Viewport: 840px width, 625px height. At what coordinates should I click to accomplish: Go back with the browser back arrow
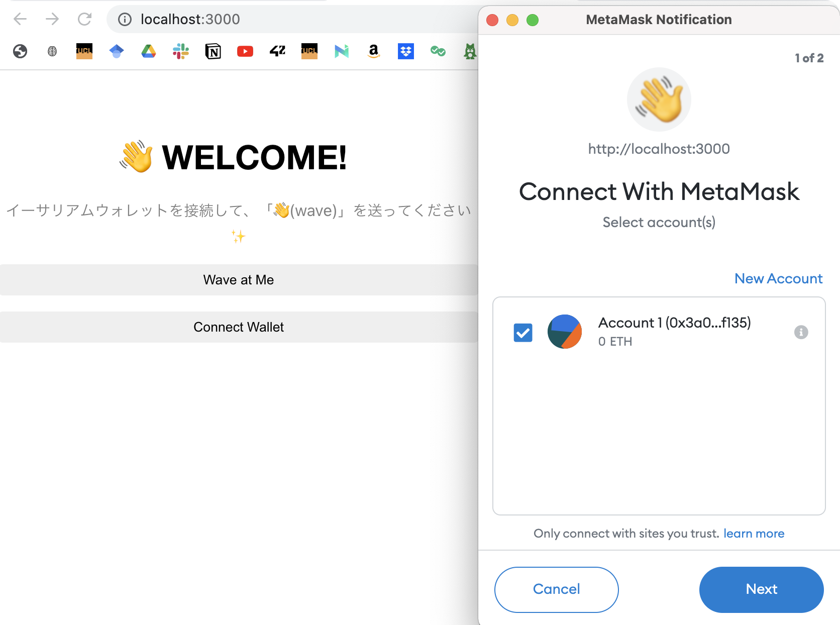tap(20, 19)
